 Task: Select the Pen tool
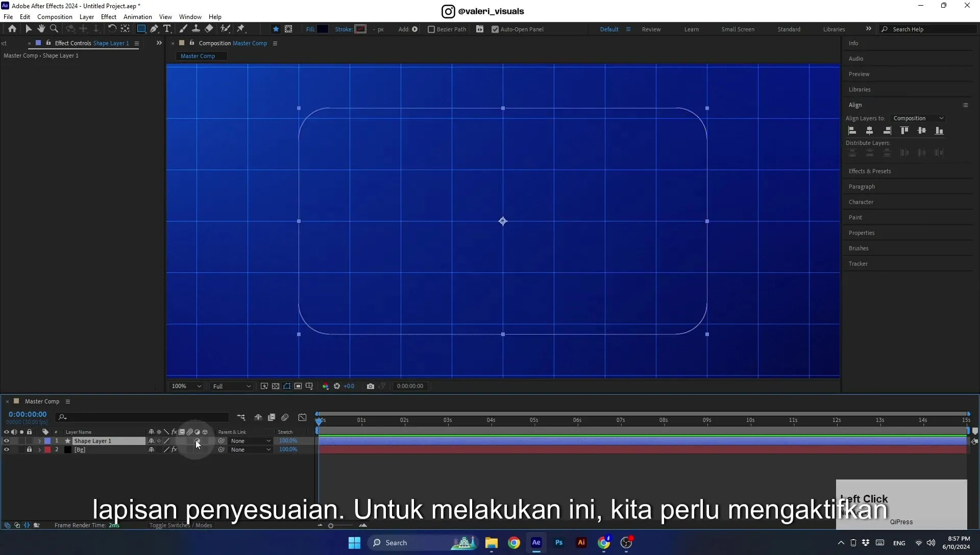click(154, 29)
